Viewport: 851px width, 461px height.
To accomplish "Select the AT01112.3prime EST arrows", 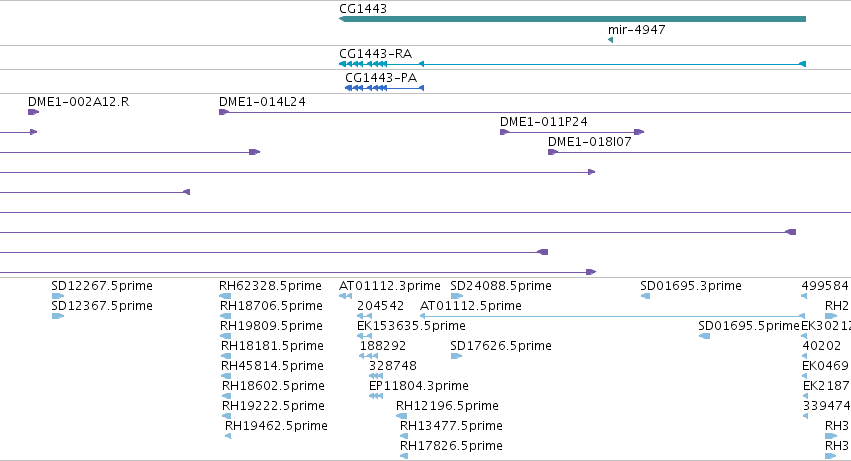I will point(345,296).
